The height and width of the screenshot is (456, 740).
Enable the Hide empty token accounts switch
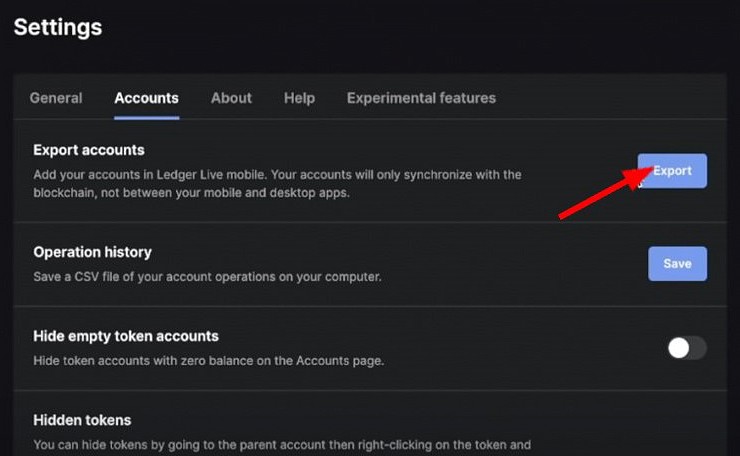687,348
